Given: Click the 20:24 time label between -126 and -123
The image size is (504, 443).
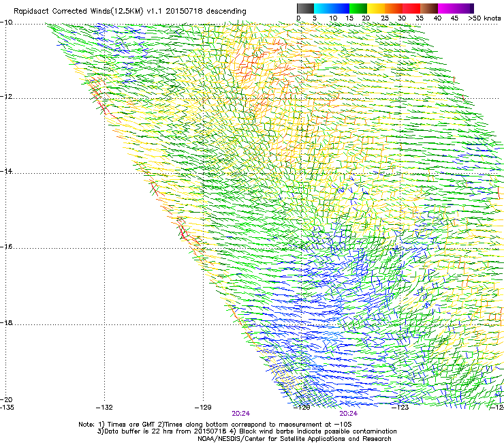Looking at the screenshot, I should pos(349,414).
